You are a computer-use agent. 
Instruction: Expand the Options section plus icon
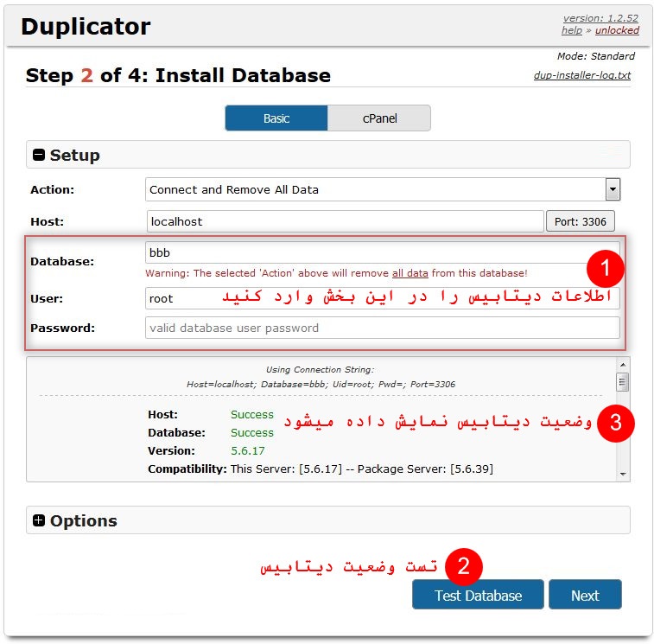point(39,520)
